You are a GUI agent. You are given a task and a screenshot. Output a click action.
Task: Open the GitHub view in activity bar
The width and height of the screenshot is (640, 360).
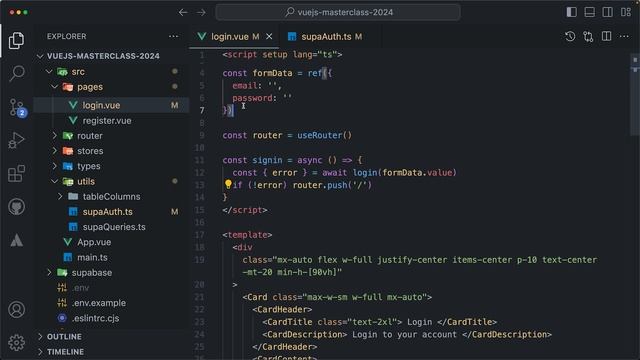click(16, 207)
